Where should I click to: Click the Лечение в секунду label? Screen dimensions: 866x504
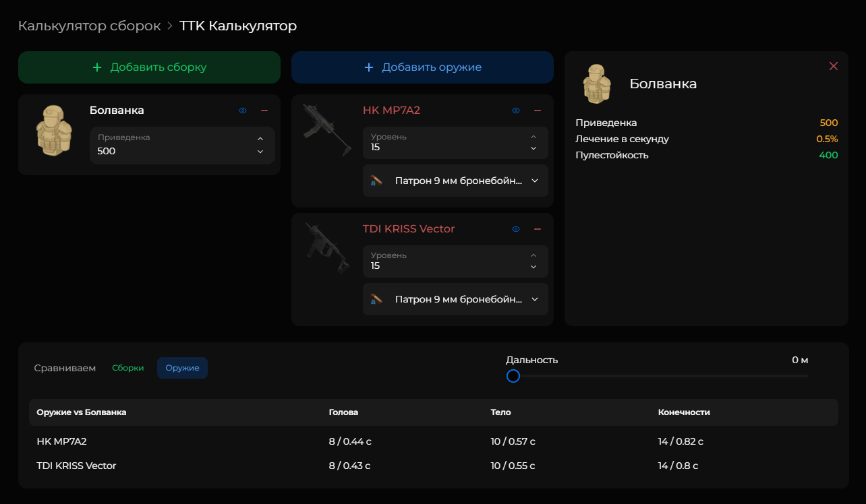622,139
